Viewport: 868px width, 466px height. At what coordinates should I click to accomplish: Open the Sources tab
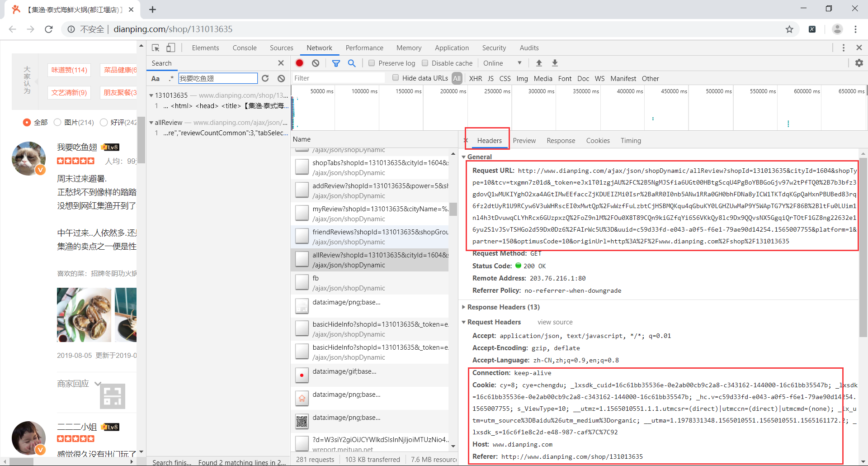pos(281,48)
